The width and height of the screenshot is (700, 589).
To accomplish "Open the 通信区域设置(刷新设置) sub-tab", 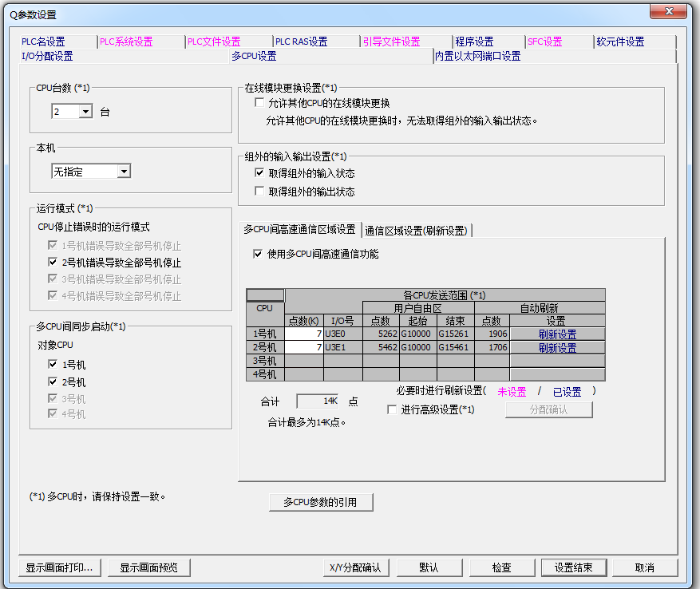I will (416, 231).
